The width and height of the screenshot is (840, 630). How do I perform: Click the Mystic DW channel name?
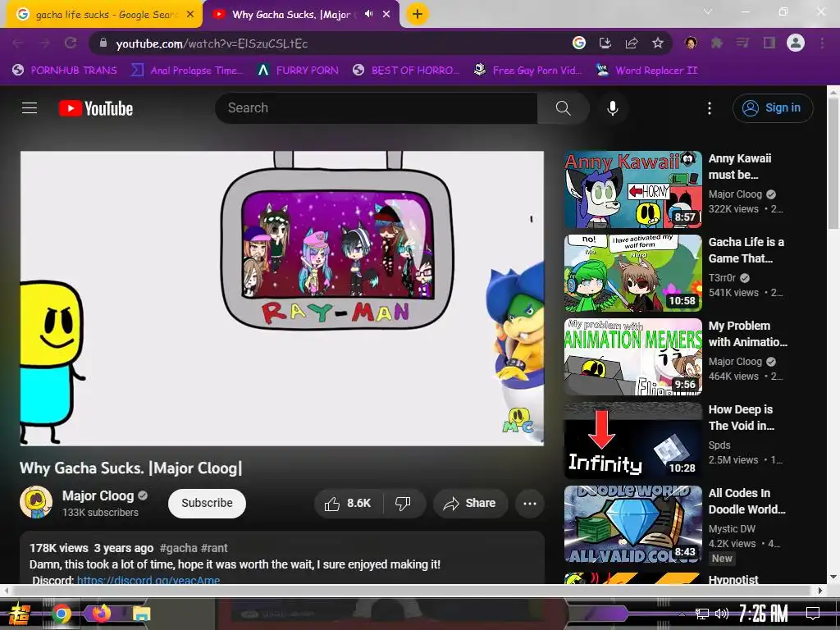click(732, 529)
